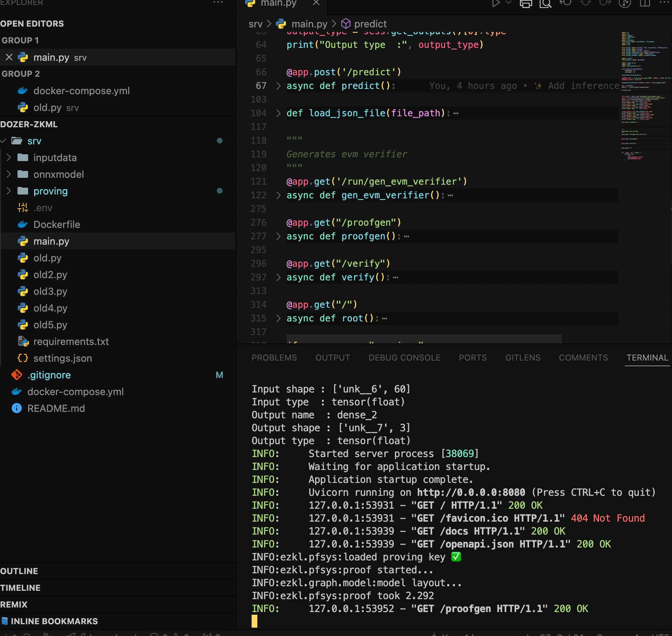This screenshot has width=672, height=636.
Task: Unfold load_json_file function at line 104
Action: tap(278, 113)
